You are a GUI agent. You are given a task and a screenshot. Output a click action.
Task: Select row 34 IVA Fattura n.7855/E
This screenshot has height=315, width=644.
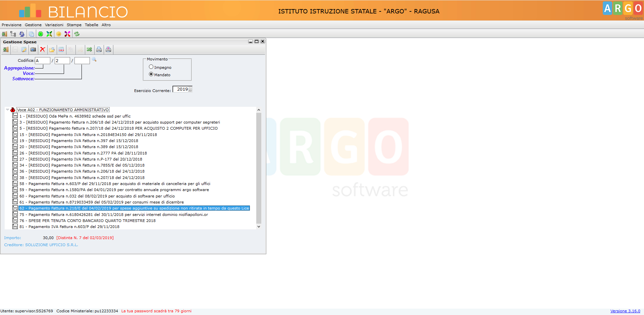[x=82, y=165]
